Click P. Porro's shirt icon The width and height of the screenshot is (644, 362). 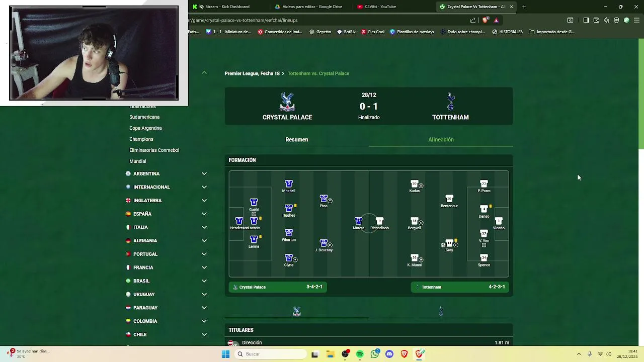pos(484,184)
